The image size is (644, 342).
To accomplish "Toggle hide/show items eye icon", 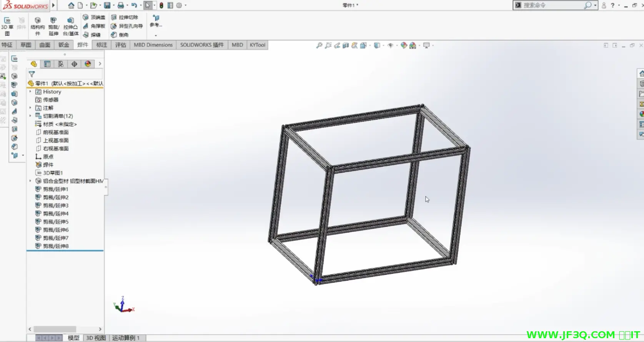I will pos(390,45).
